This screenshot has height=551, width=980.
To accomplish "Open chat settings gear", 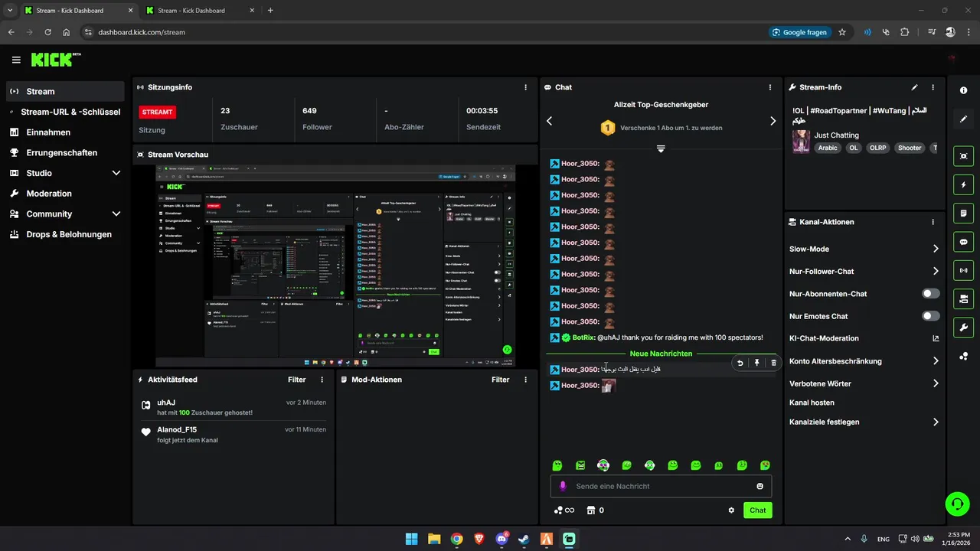I will 731,510.
